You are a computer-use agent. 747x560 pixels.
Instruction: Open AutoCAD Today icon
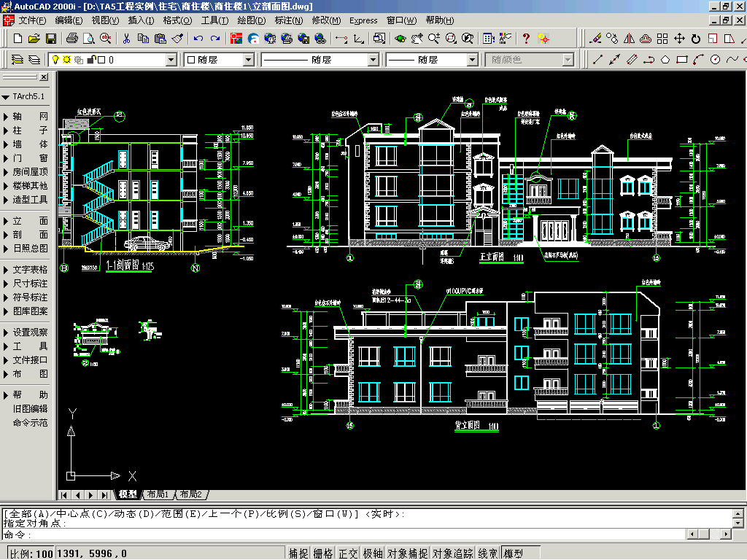(236, 39)
